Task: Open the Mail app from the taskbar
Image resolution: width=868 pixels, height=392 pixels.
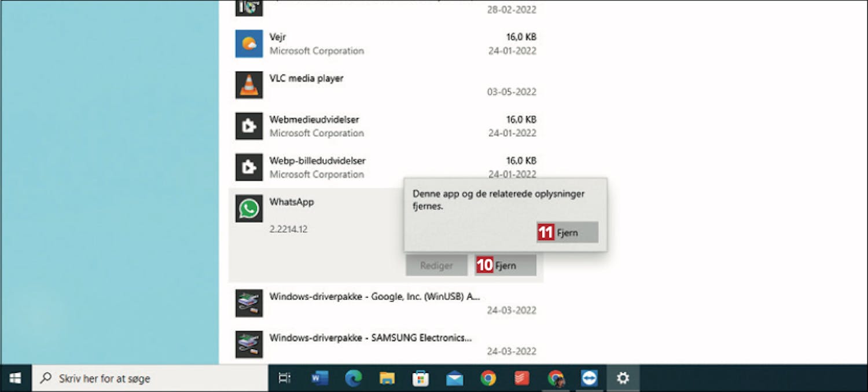Action: [454, 378]
